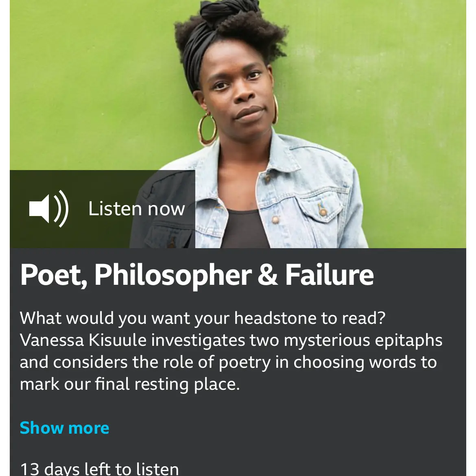Image resolution: width=476 pixels, height=476 pixels.
Task: Open the Poet, Philosopher & Failure title
Action: 197,275
